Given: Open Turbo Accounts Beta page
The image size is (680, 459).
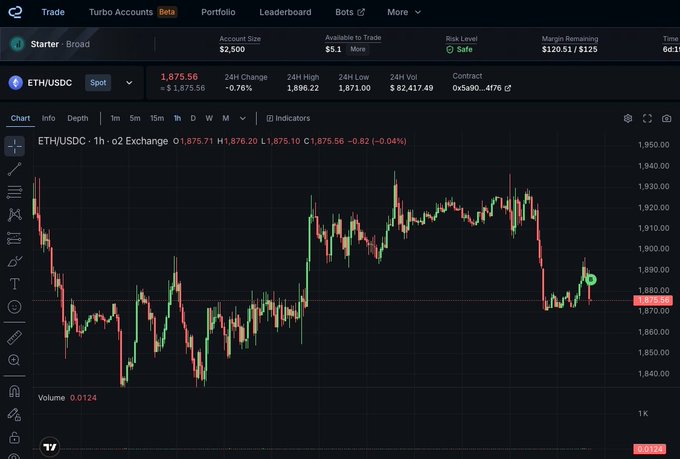Looking at the screenshot, I should [133, 12].
